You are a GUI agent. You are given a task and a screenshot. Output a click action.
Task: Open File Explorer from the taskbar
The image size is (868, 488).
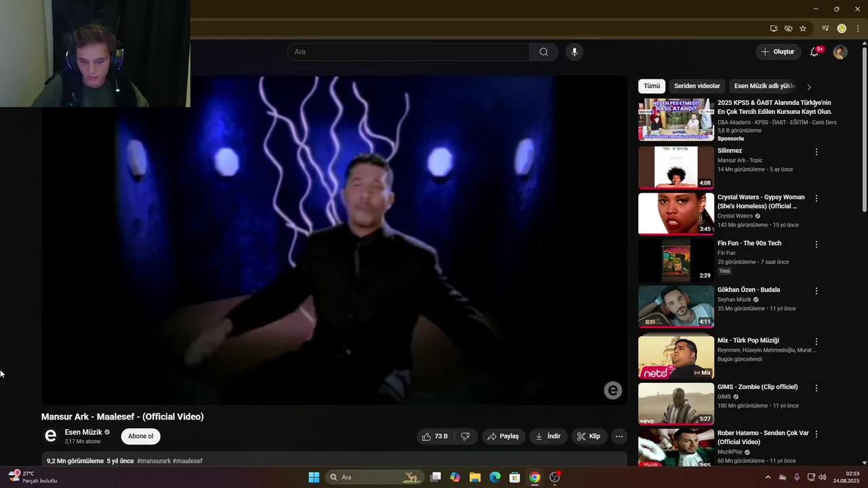click(475, 477)
